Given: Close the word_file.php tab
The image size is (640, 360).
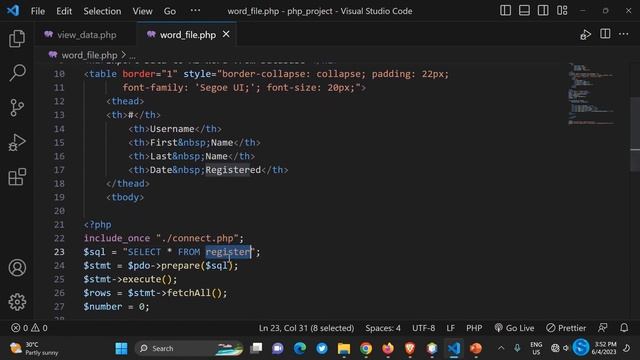Looking at the screenshot, I should point(226,35).
